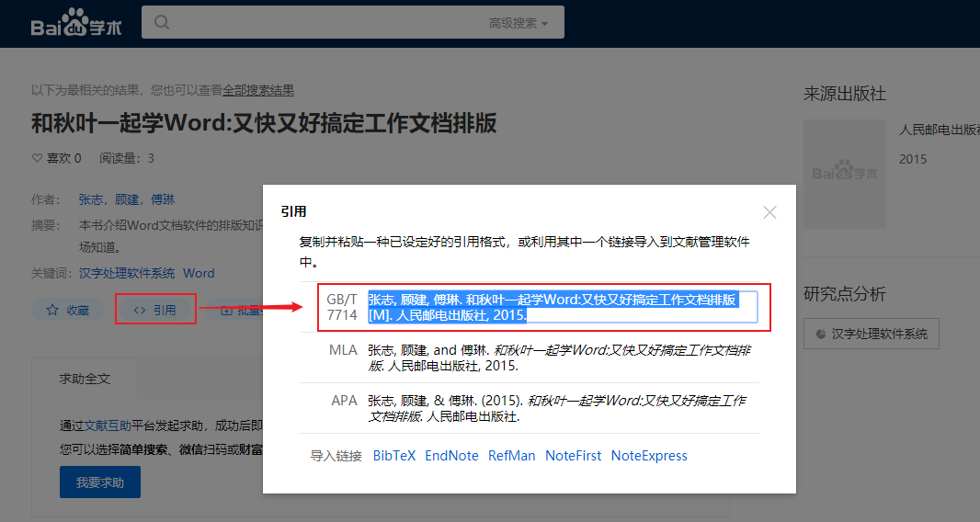Viewport: 980px width, 522px height.
Task: Click the heart 喜欢 icon
Action: (x=37, y=158)
